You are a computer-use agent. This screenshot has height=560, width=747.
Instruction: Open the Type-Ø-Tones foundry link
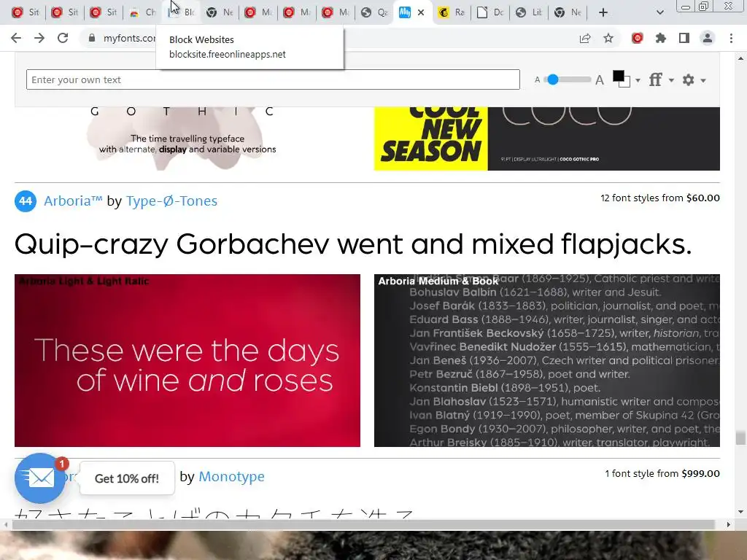click(x=171, y=201)
